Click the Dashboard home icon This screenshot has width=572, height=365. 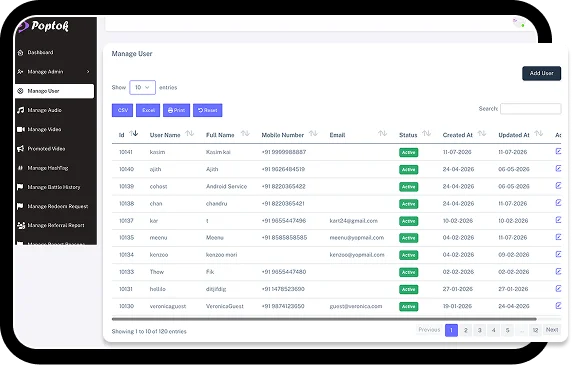[x=20, y=53]
